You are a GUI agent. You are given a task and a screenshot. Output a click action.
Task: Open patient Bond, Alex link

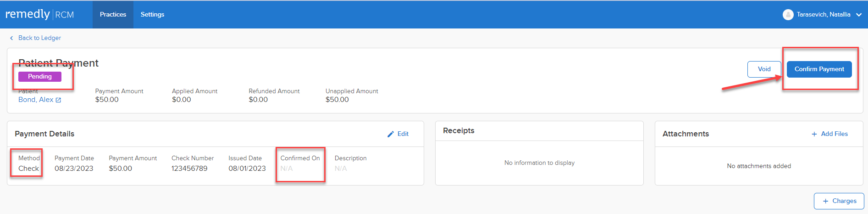pyautogui.click(x=36, y=100)
